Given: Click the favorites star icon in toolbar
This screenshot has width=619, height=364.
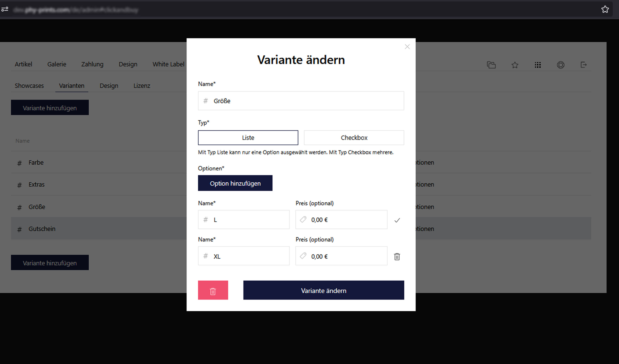Looking at the screenshot, I should pyautogui.click(x=515, y=65).
